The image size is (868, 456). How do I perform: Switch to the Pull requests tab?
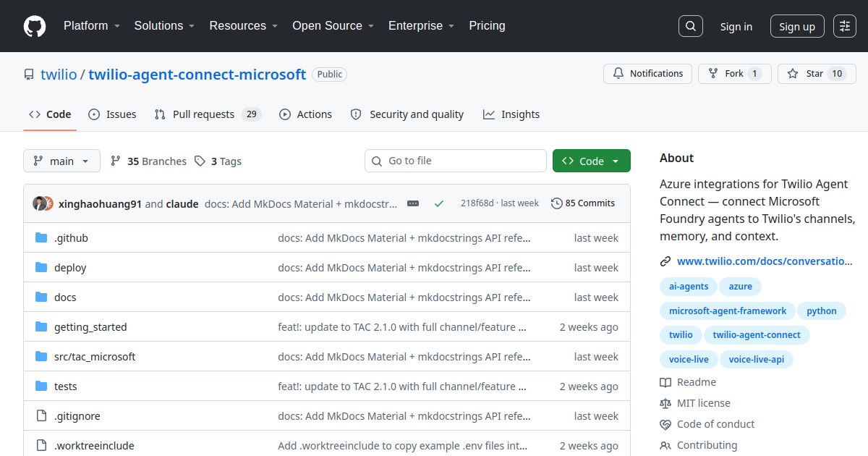click(x=208, y=114)
